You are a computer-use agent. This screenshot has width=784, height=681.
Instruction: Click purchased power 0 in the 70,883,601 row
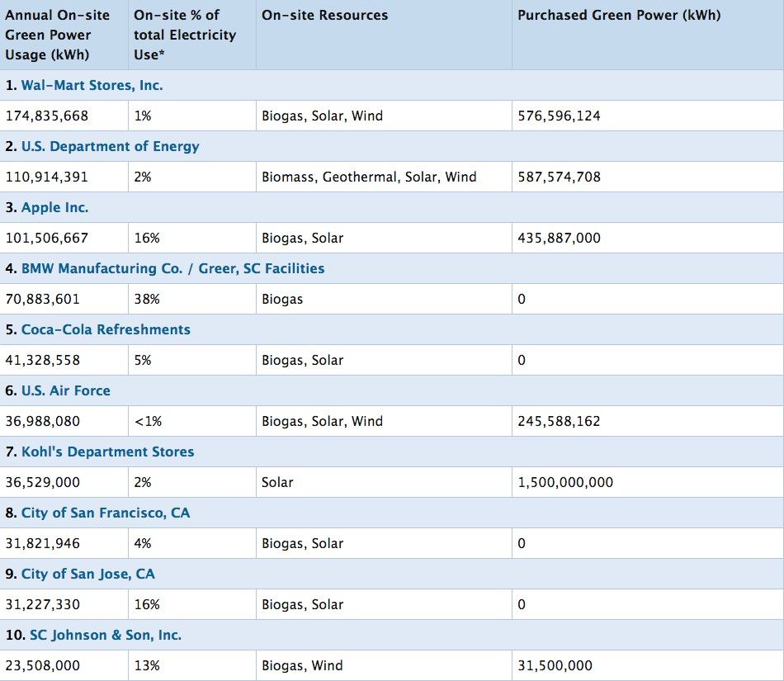[522, 299]
